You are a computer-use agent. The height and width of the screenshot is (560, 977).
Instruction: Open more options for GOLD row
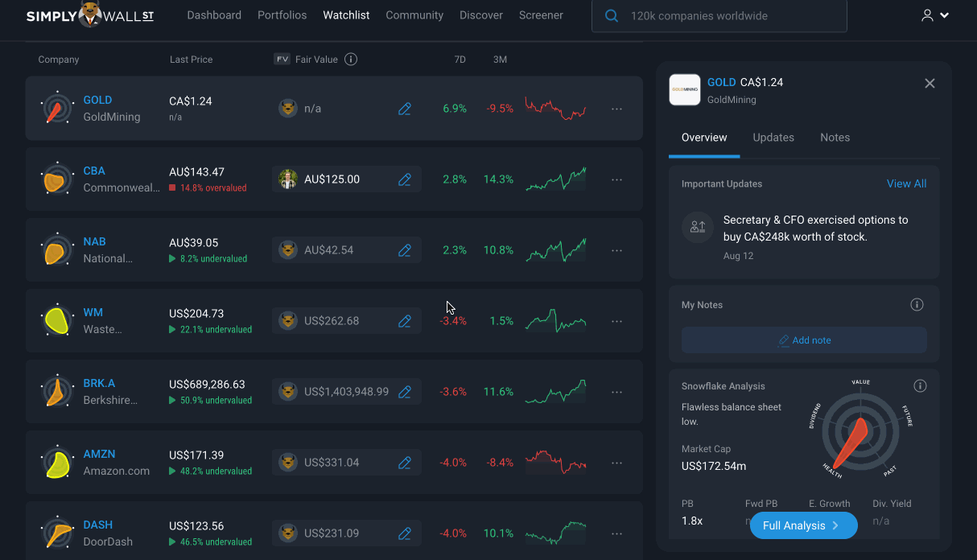click(617, 109)
